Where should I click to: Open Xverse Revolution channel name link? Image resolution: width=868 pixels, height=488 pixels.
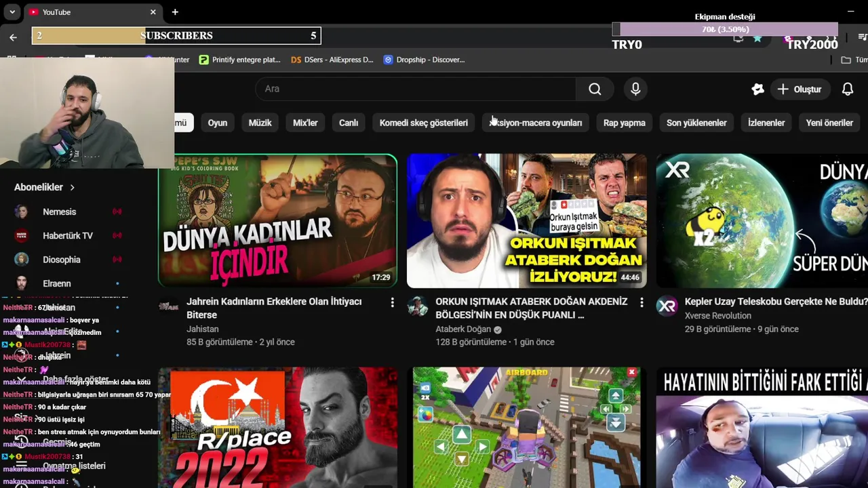tap(718, 316)
